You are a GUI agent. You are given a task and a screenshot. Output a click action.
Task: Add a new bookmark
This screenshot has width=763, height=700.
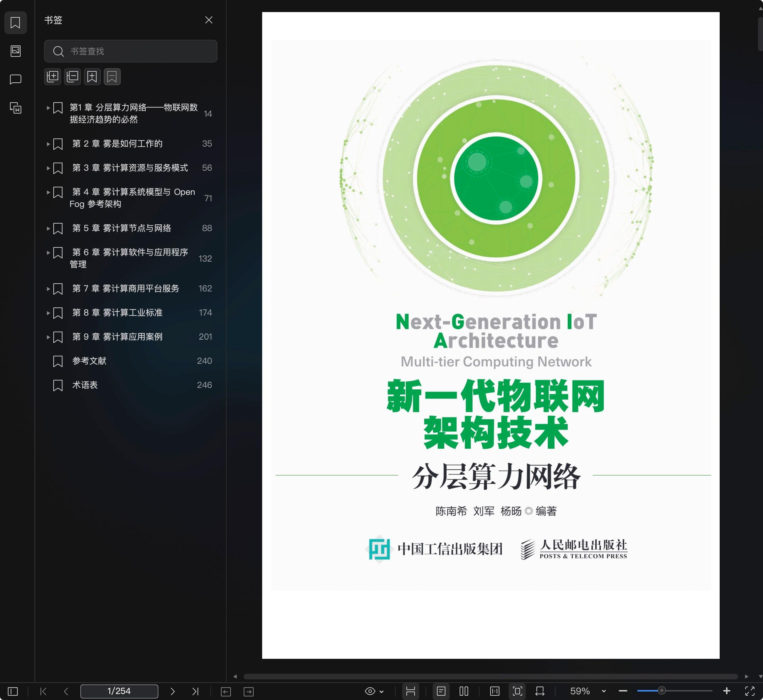coord(92,77)
